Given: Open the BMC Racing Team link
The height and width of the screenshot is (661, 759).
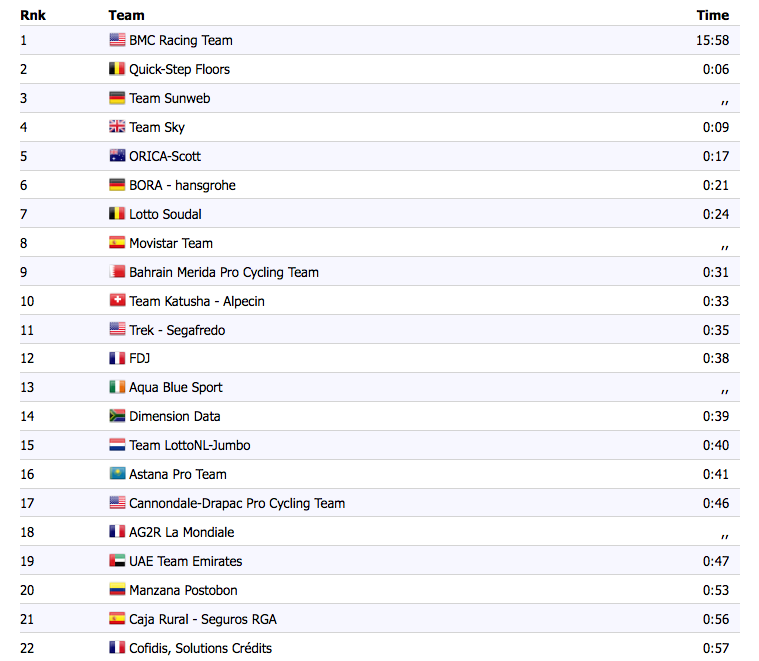Looking at the screenshot, I should click(x=181, y=41).
